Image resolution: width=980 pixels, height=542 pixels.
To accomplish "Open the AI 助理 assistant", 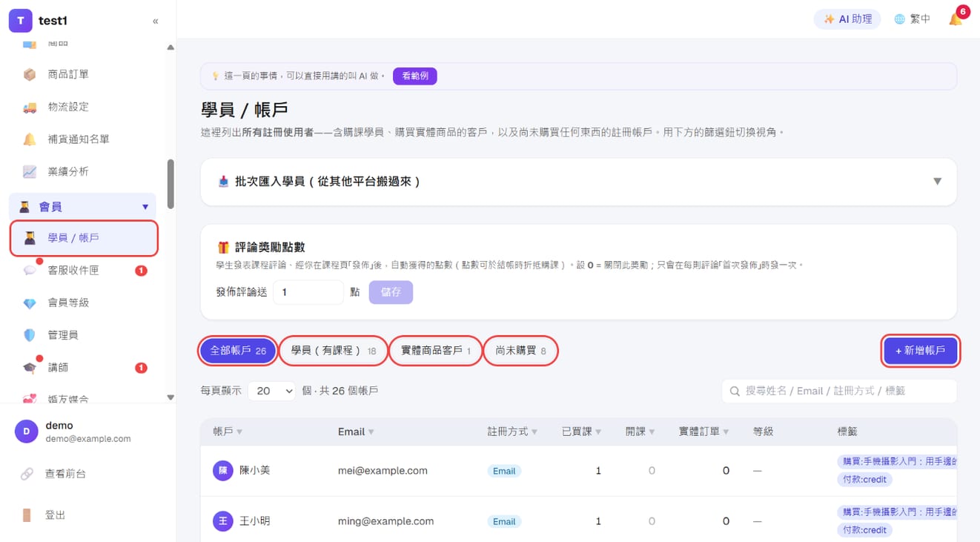I will [x=847, y=19].
